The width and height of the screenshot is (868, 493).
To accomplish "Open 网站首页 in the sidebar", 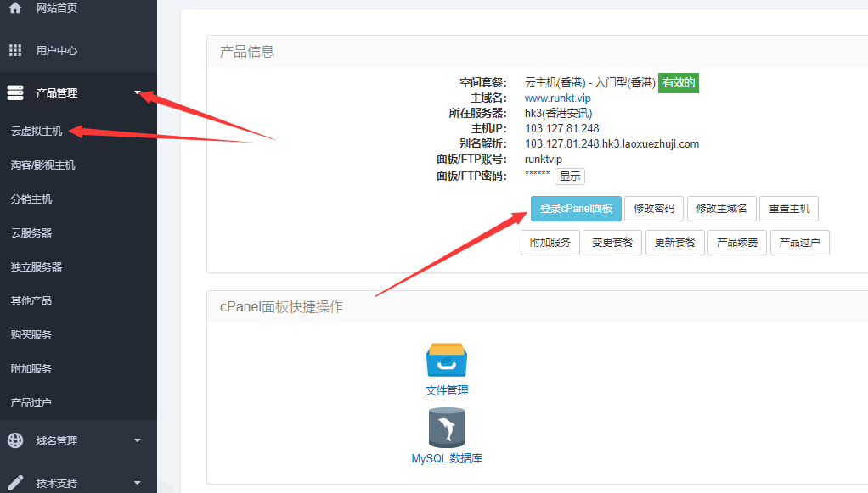I will click(x=56, y=8).
